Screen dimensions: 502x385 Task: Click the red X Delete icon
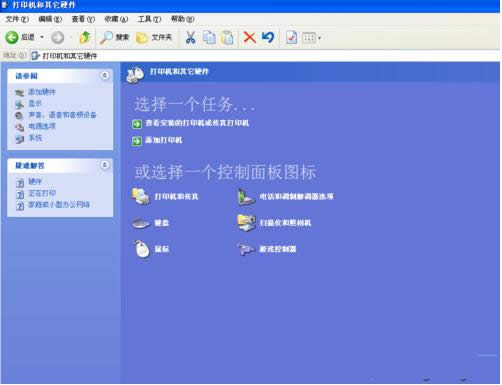coord(249,37)
